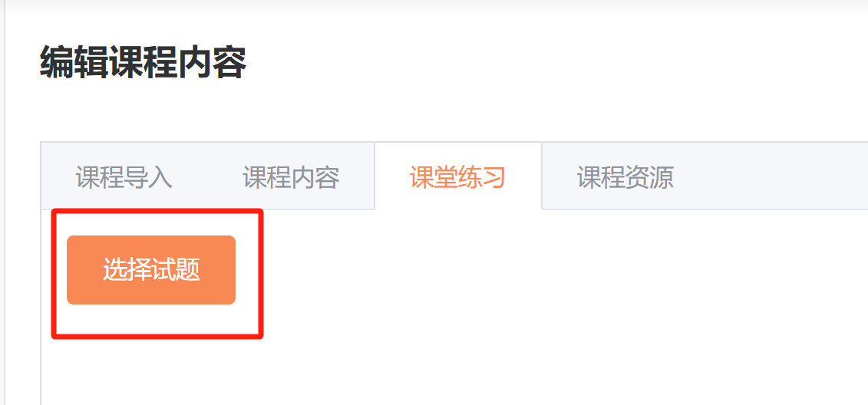Screen dimensions: 868x405
Task: Choose exam questions with 选择试题
Action: [x=151, y=270]
